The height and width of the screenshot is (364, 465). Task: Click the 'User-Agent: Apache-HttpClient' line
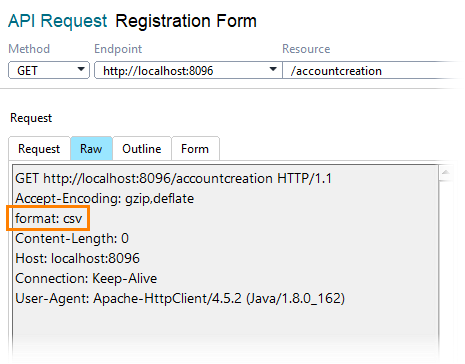180,299
